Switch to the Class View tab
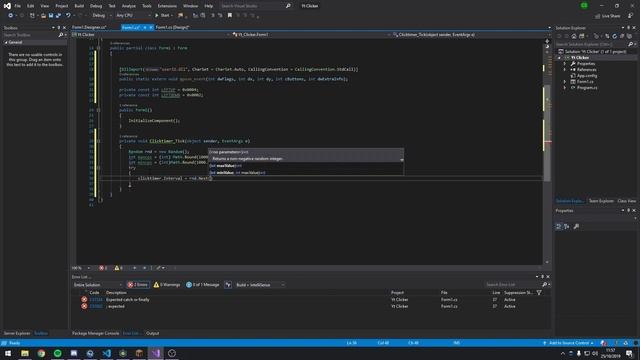This screenshot has width=640, height=360. coord(627,201)
